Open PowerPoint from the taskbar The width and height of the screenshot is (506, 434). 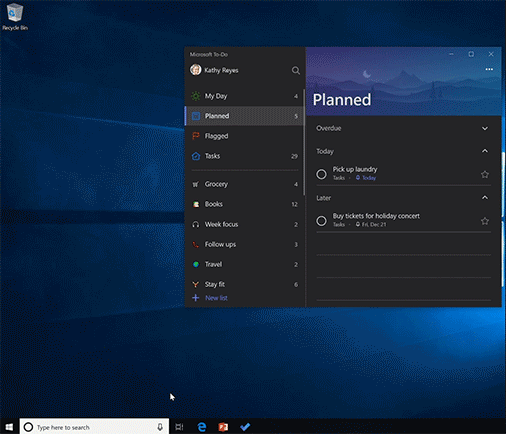223,427
